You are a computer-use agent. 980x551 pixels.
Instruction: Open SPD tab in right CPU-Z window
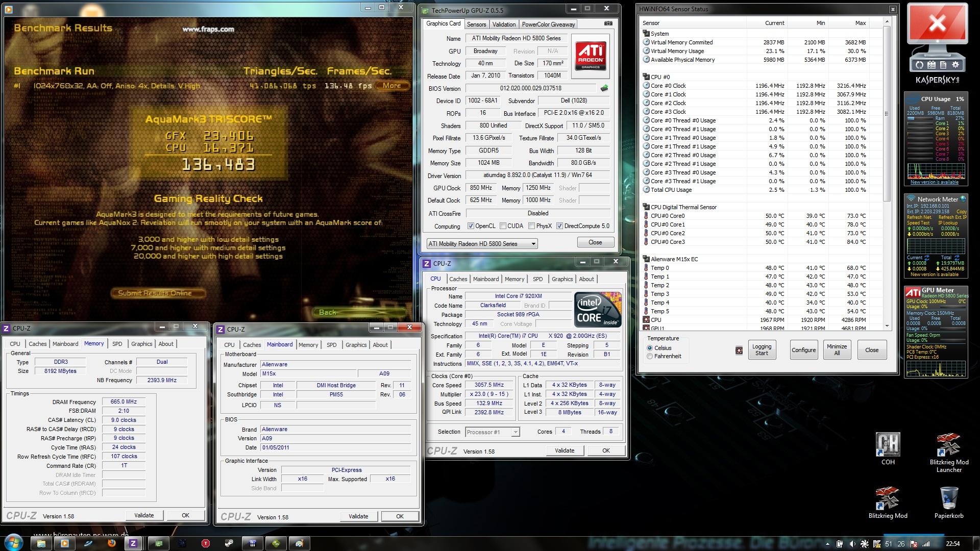[537, 279]
